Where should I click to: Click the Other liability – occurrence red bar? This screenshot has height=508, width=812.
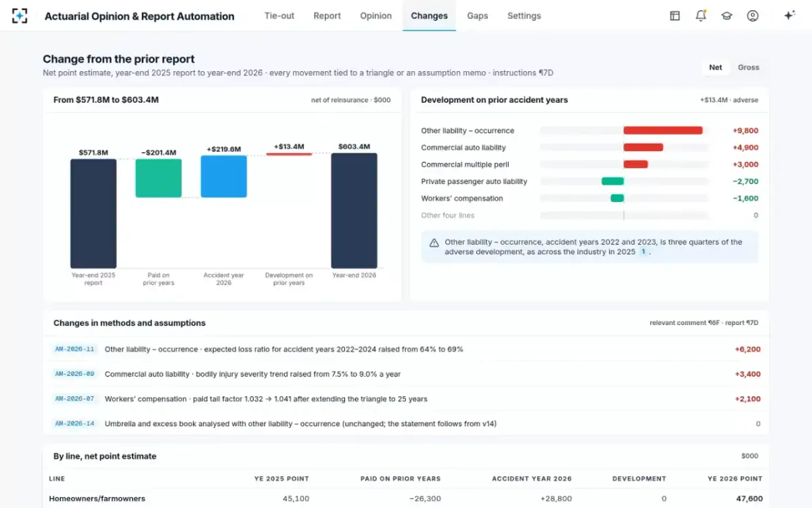(x=662, y=131)
